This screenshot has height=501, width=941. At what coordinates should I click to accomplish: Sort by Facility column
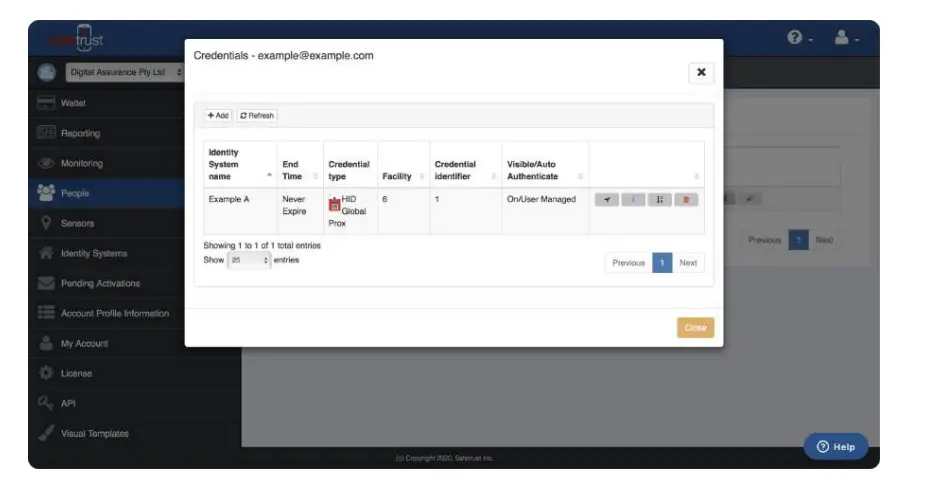[403, 164]
